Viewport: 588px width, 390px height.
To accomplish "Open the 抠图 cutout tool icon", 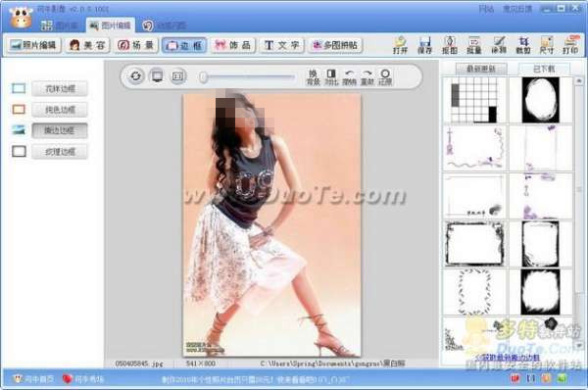I will click(449, 45).
